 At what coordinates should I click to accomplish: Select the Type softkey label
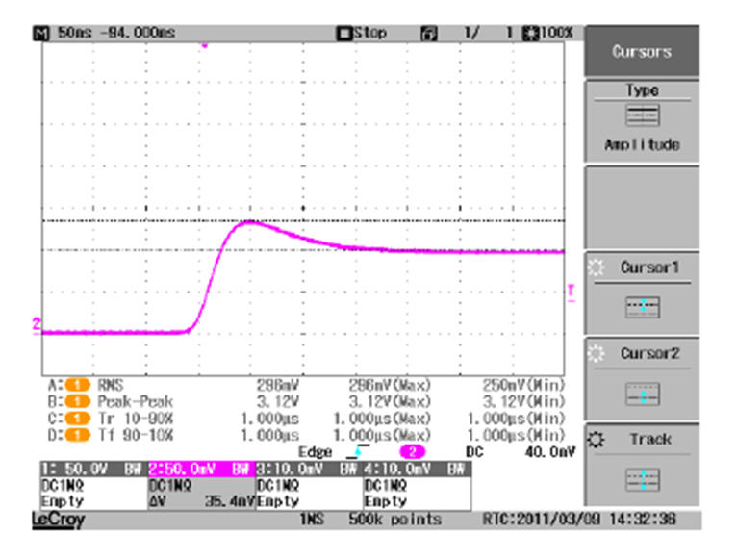click(x=642, y=90)
